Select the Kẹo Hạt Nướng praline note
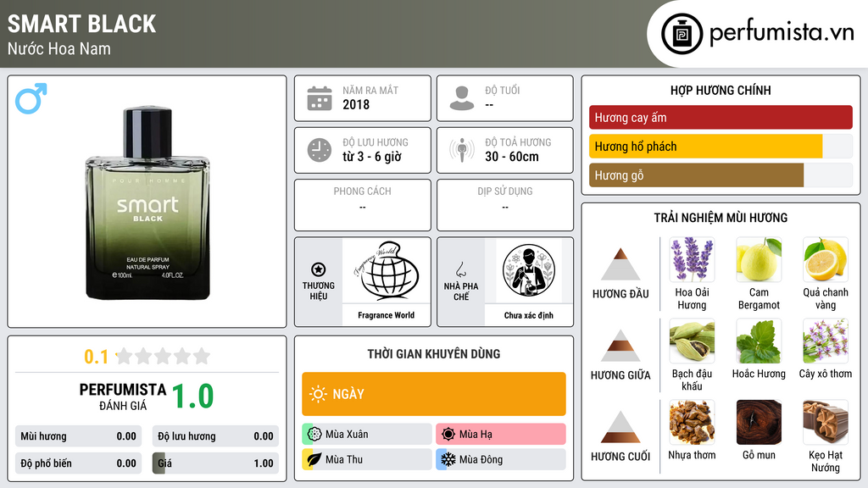 click(826, 423)
